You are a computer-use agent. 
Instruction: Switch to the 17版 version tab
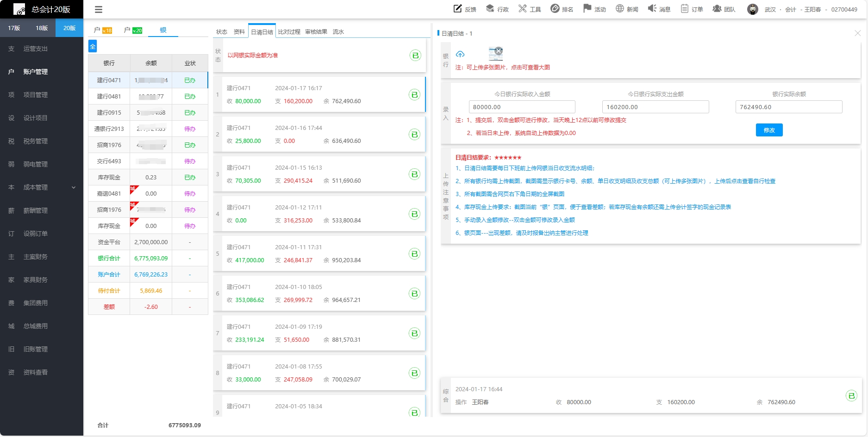point(14,28)
